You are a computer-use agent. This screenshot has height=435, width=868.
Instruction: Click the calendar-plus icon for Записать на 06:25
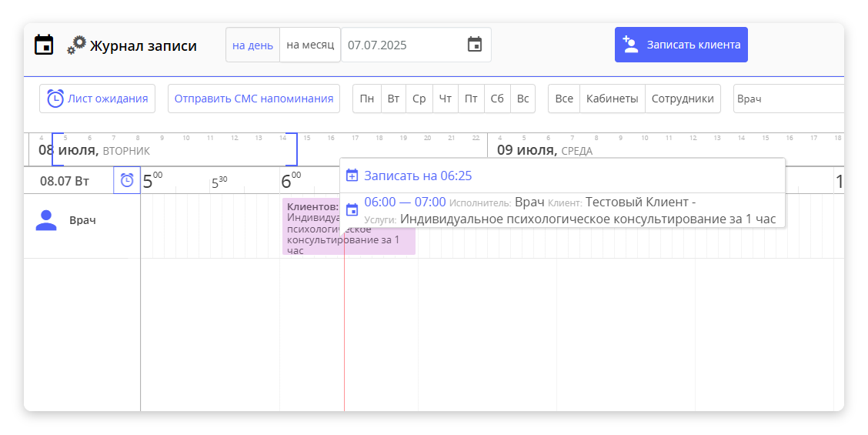point(352,176)
